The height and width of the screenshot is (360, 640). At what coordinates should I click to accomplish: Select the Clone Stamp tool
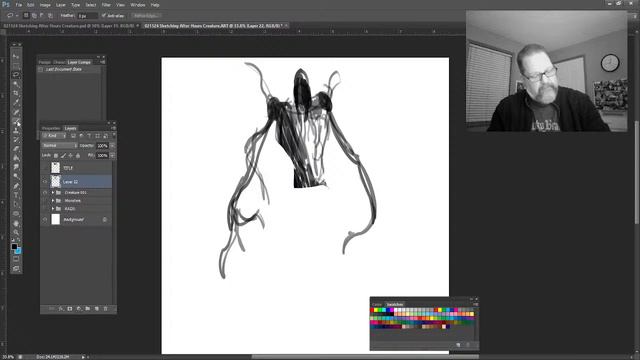point(16,131)
